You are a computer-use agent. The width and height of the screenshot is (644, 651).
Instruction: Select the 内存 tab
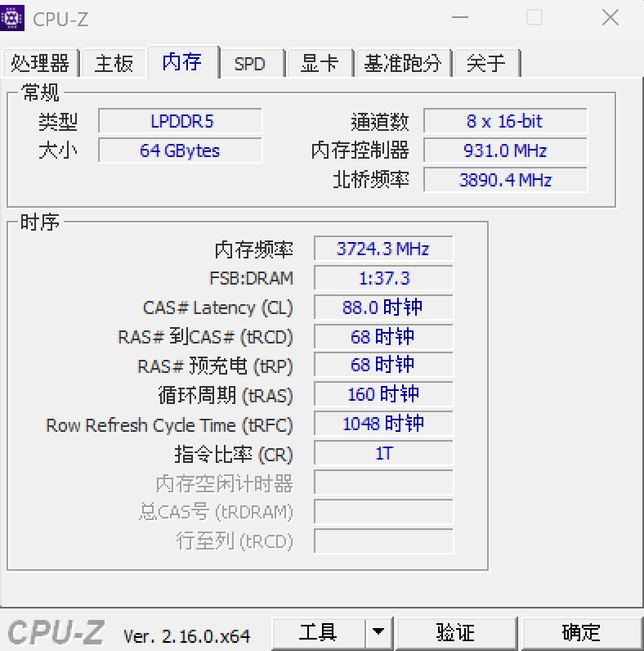pos(182,61)
